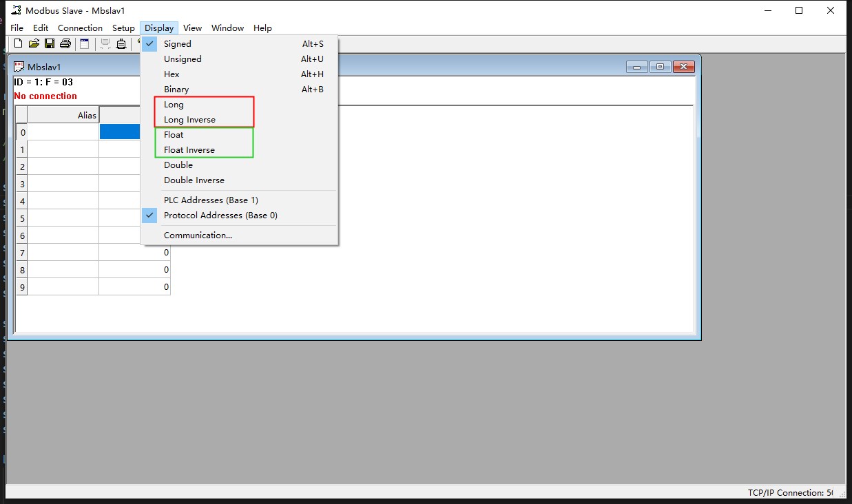Switch to PLC Addresses (Base 1)
The height and width of the screenshot is (504, 852).
point(211,200)
